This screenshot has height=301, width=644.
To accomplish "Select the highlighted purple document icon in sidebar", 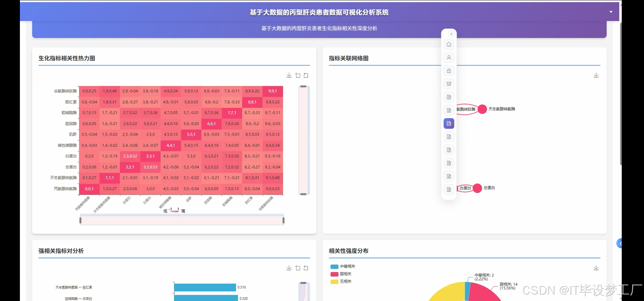I will (x=449, y=124).
